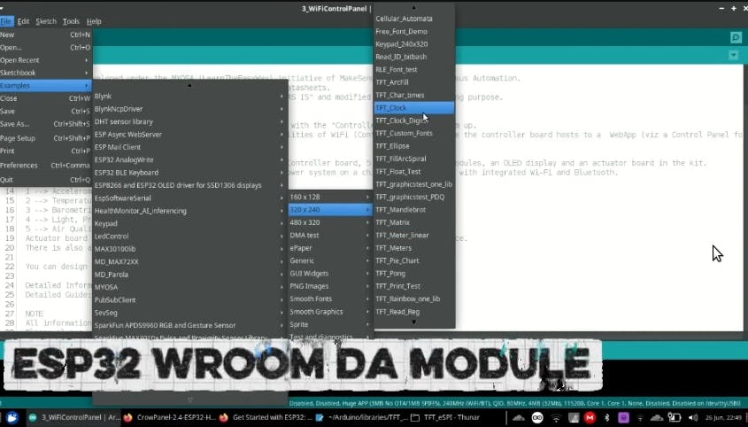
Task: Expand ESP Mail Client examples
Action: pyautogui.click(x=190, y=147)
